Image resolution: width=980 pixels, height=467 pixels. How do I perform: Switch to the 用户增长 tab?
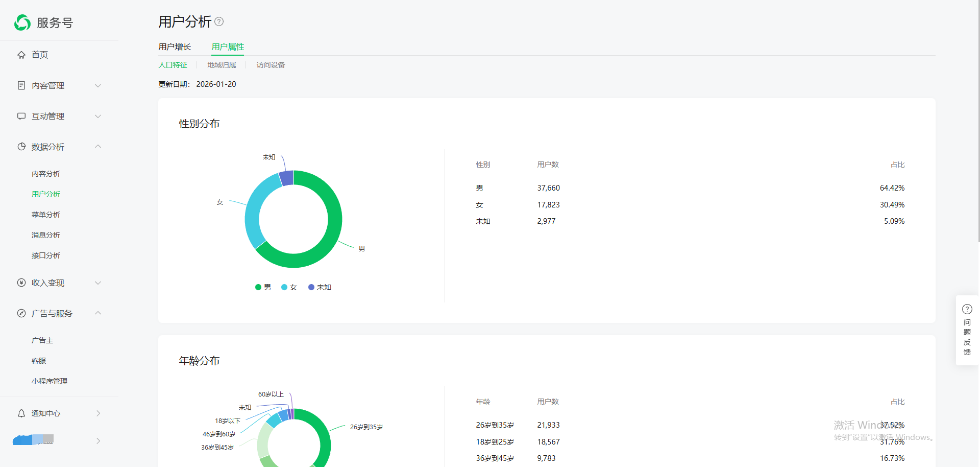pyautogui.click(x=175, y=46)
